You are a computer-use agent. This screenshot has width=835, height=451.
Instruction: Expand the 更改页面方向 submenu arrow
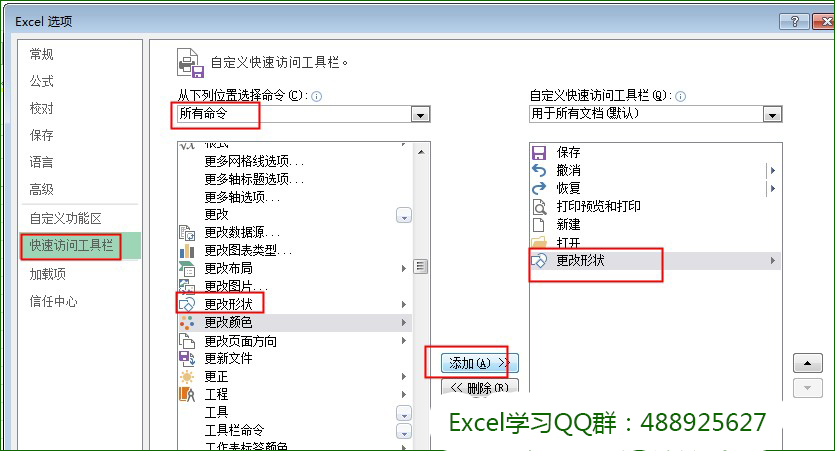[404, 341]
